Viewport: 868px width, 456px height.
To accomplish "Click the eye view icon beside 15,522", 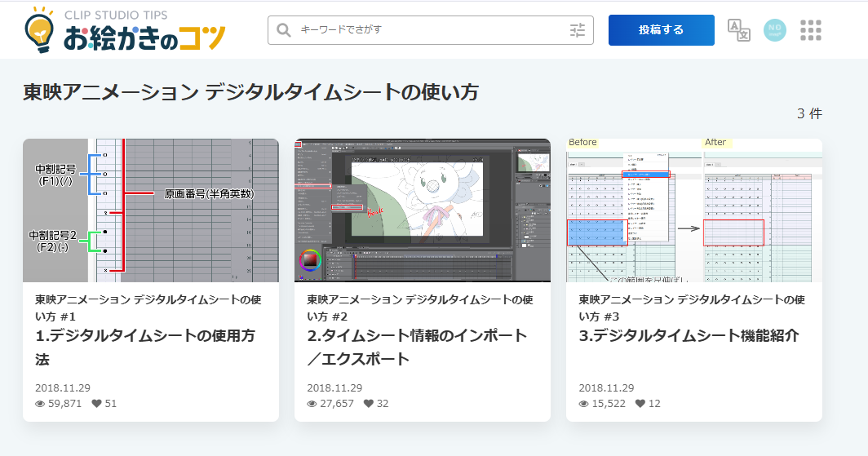I will tap(583, 404).
